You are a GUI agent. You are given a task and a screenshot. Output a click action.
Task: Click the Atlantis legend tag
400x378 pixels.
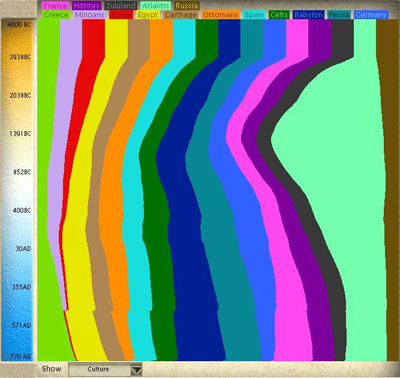(156, 6)
